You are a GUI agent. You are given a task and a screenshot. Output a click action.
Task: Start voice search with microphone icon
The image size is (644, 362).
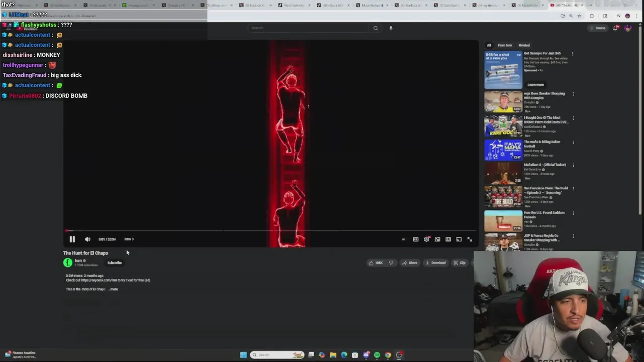pyautogui.click(x=391, y=28)
